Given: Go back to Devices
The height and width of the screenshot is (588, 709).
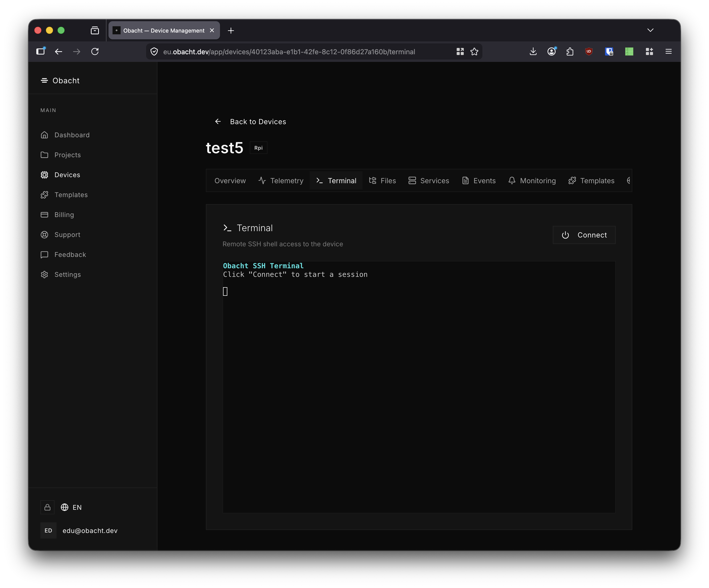Looking at the screenshot, I should coord(251,122).
